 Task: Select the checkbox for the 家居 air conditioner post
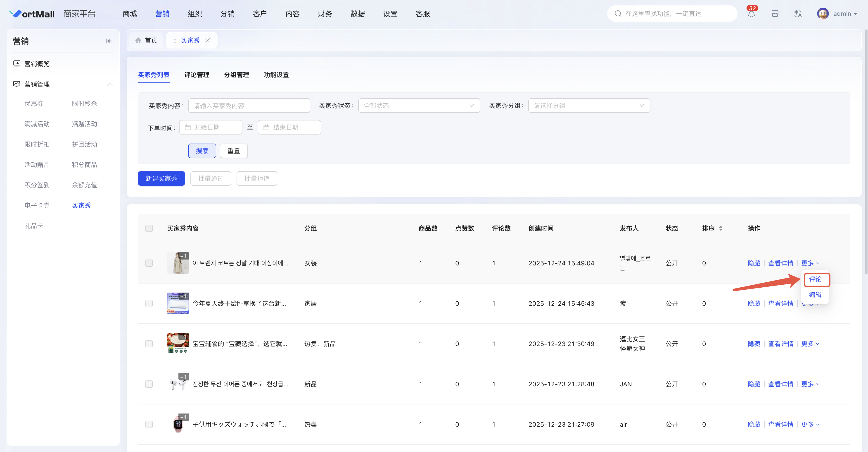point(149,303)
